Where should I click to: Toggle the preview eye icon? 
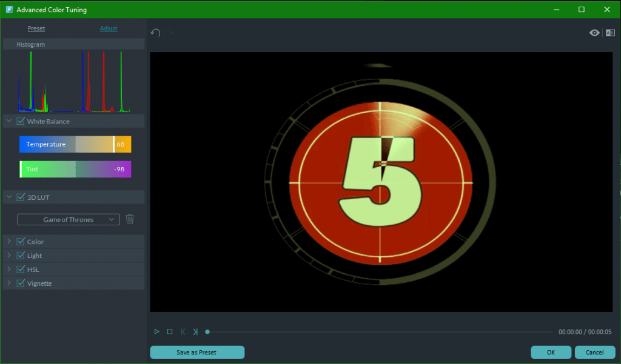pyautogui.click(x=594, y=33)
